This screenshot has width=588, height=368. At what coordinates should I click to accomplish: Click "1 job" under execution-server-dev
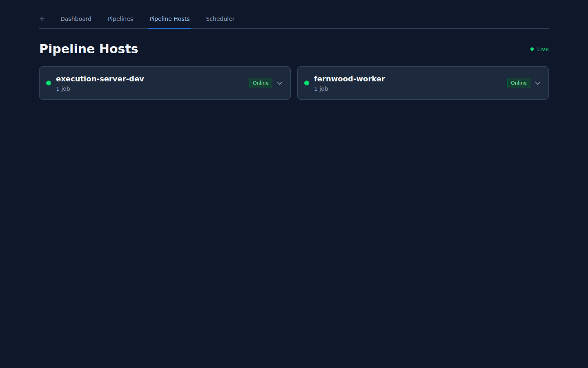63,89
